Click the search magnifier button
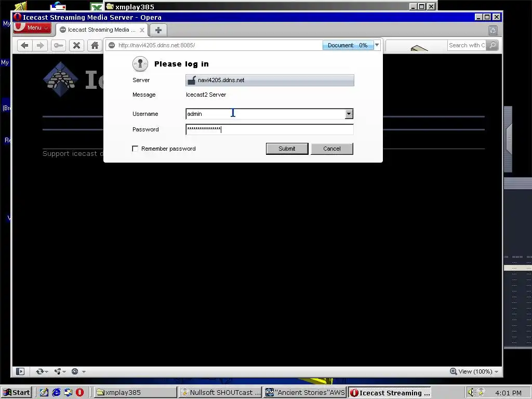This screenshot has width=532, height=399. 493,45
